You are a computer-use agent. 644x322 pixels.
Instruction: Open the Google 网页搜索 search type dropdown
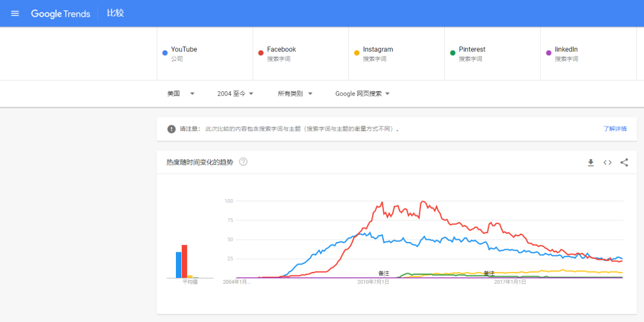[x=363, y=94]
